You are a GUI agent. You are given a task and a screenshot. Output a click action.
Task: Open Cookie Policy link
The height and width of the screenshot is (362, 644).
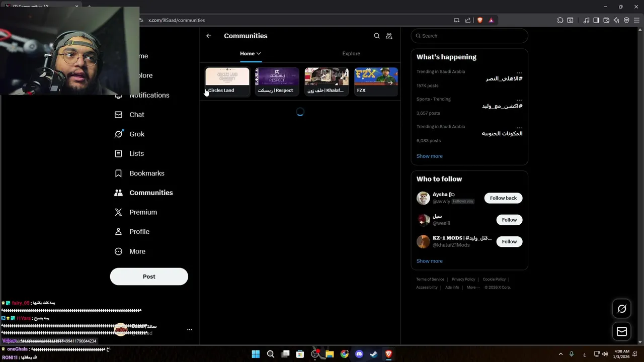[x=494, y=280]
